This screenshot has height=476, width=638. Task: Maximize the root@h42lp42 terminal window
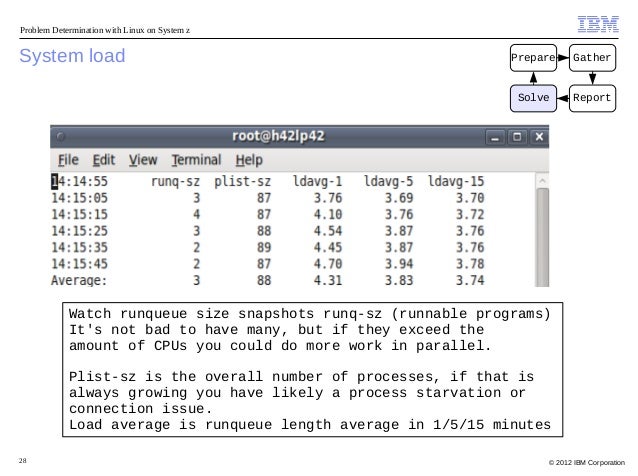click(x=517, y=137)
